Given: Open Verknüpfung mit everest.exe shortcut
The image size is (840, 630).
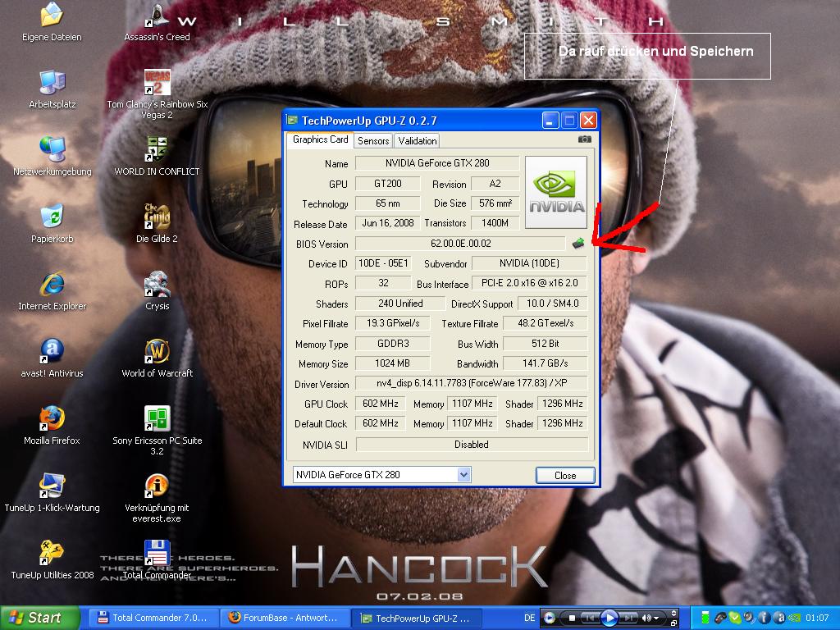Looking at the screenshot, I should point(157,498).
